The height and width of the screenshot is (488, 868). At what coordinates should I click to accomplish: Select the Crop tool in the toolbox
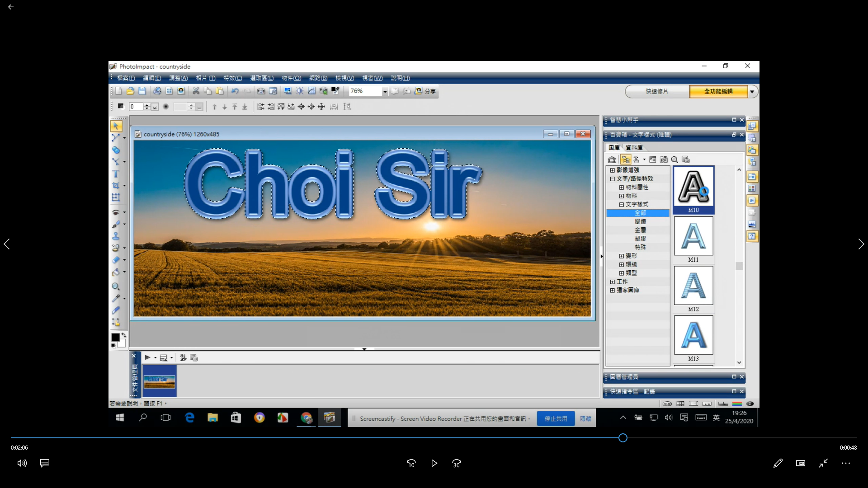click(x=116, y=186)
